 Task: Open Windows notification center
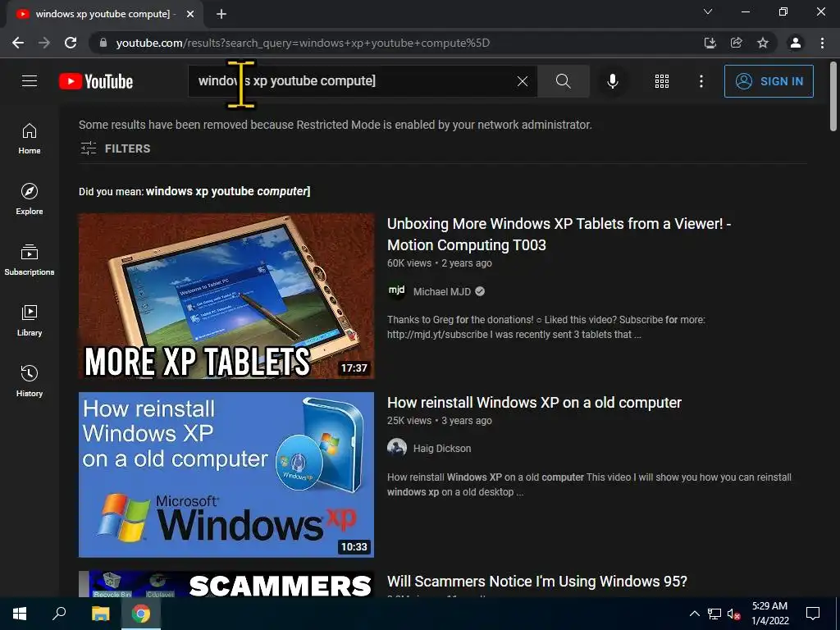(x=813, y=614)
